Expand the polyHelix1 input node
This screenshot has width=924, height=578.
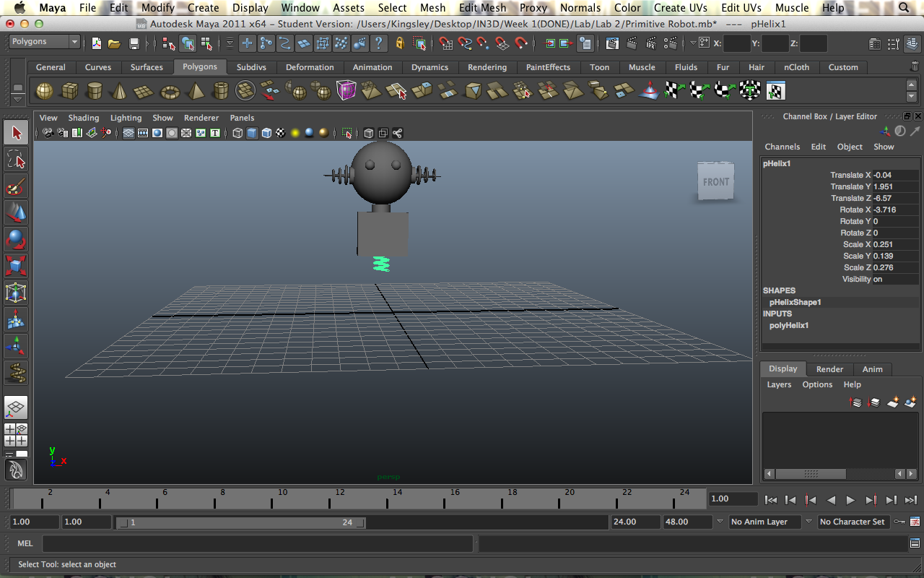pyautogui.click(x=789, y=325)
